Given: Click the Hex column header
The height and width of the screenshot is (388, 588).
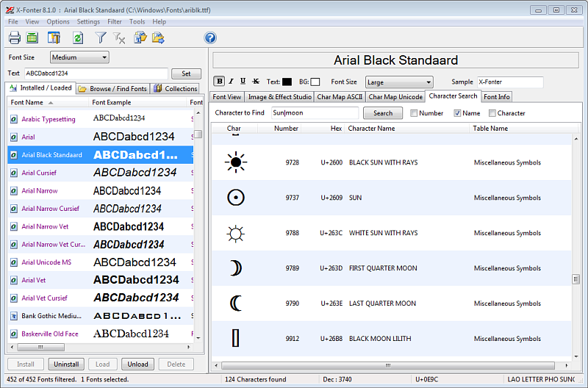Looking at the screenshot, I should tap(323, 129).
